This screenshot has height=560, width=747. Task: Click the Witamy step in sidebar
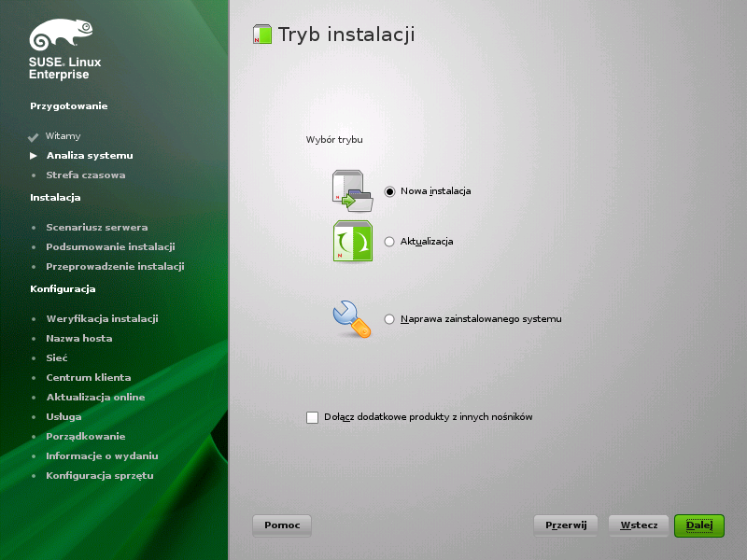click(63, 136)
